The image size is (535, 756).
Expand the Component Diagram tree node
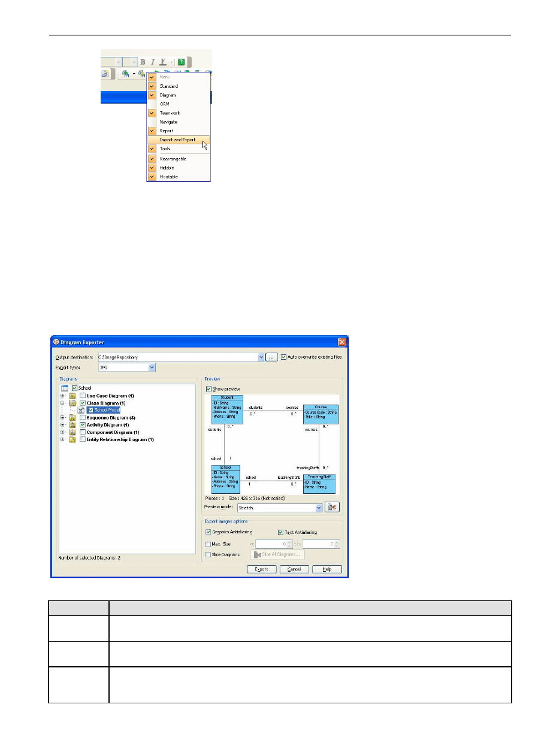(x=62, y=432)
